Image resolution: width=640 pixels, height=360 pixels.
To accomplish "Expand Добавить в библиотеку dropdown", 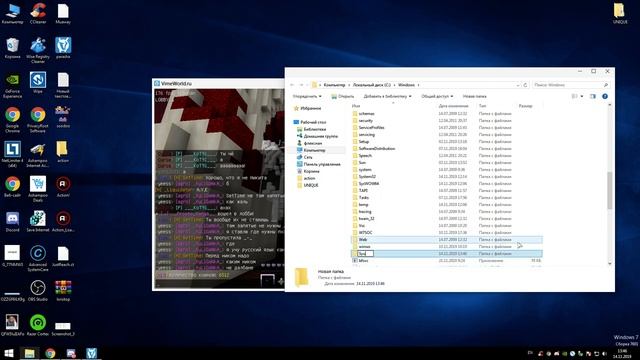I will 387,96.
